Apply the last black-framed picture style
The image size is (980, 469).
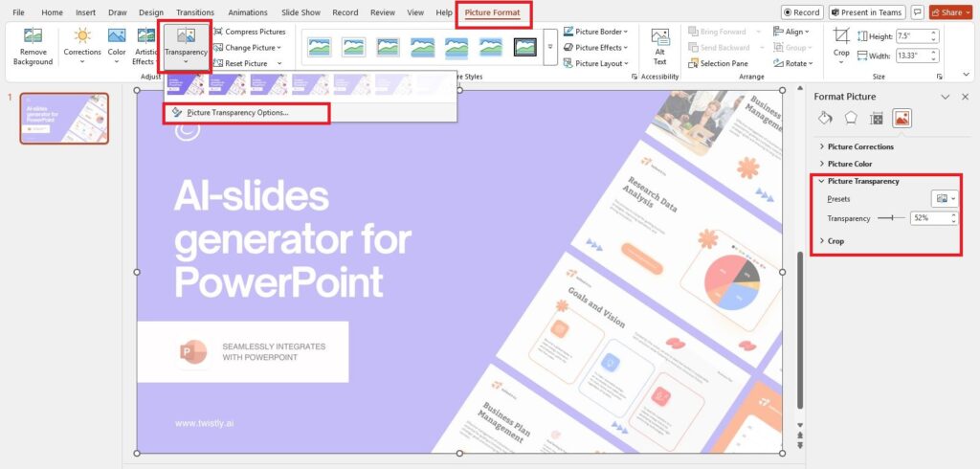point(525,47)
